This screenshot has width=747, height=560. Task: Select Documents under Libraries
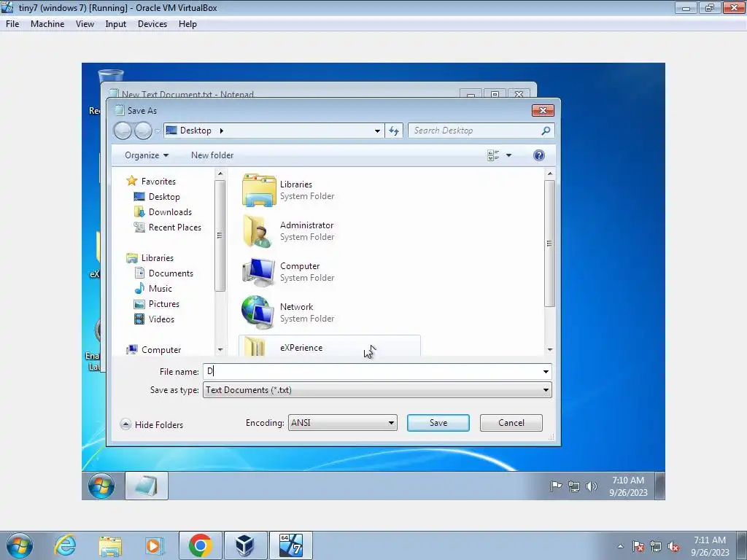point(171,273)
